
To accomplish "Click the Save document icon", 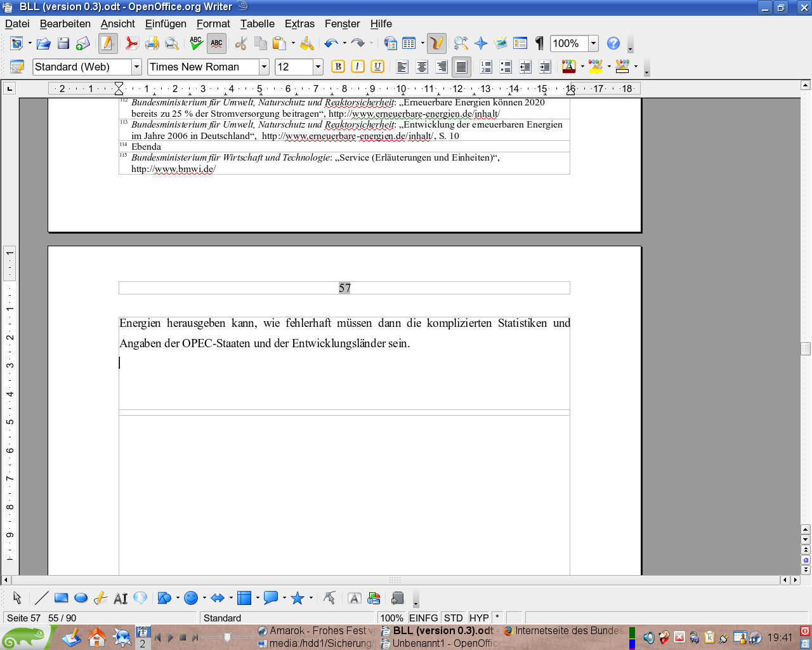I will (63, 43).
